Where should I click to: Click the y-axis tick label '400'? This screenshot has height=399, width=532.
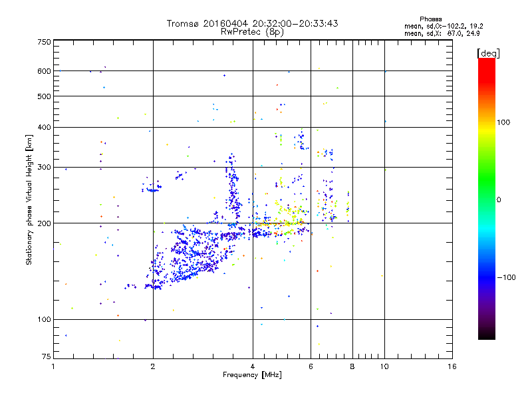(44, 127)
